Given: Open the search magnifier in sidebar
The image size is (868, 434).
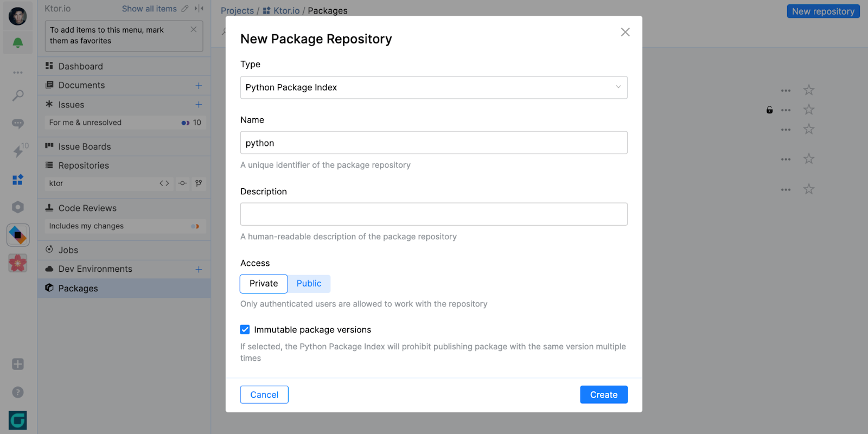Looking at the screenshot, I should pos(18,96).
